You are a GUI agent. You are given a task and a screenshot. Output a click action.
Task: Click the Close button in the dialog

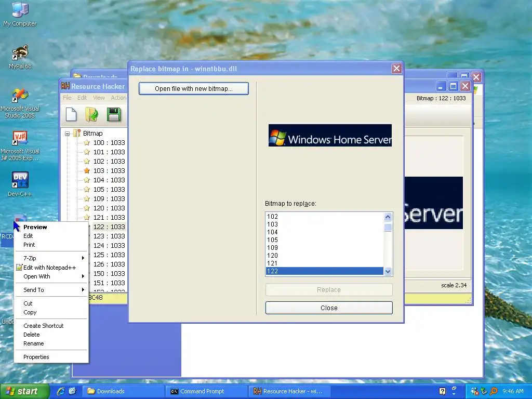[x=329, y=308]
